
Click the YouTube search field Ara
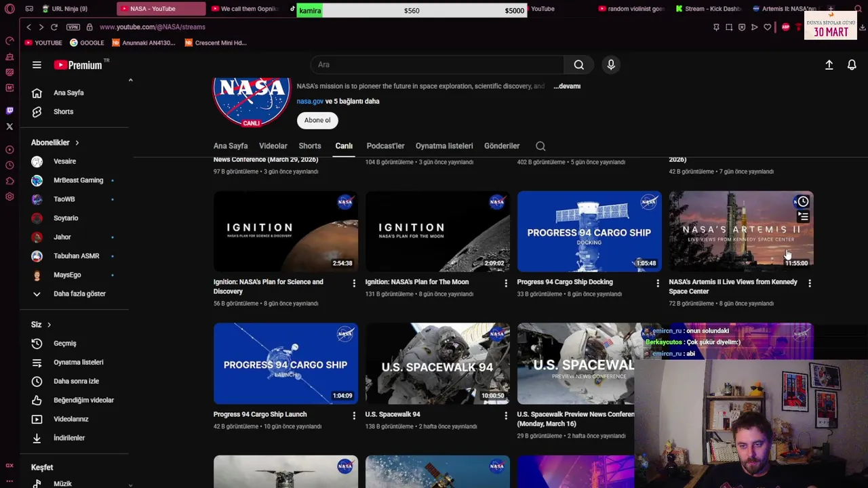437,64
